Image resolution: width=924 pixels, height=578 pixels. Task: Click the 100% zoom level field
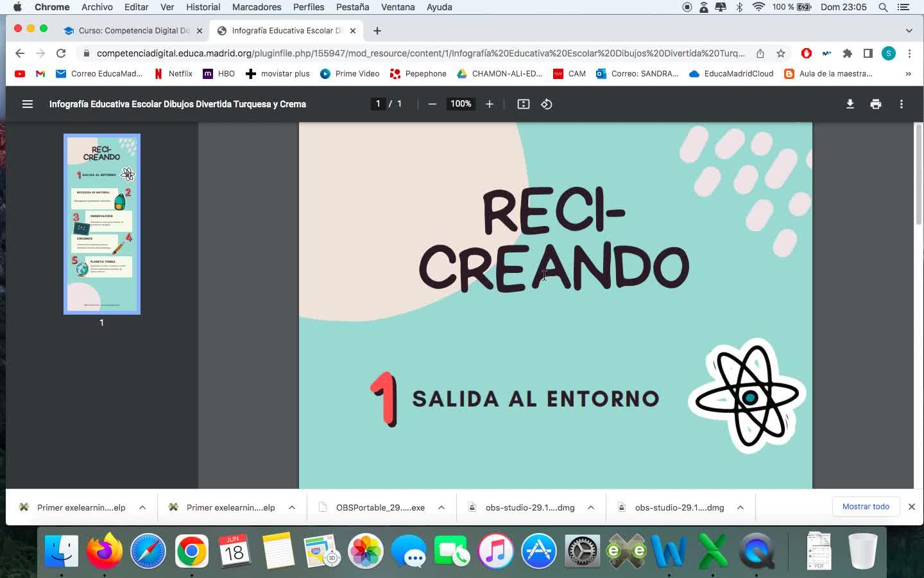point(461,104)
